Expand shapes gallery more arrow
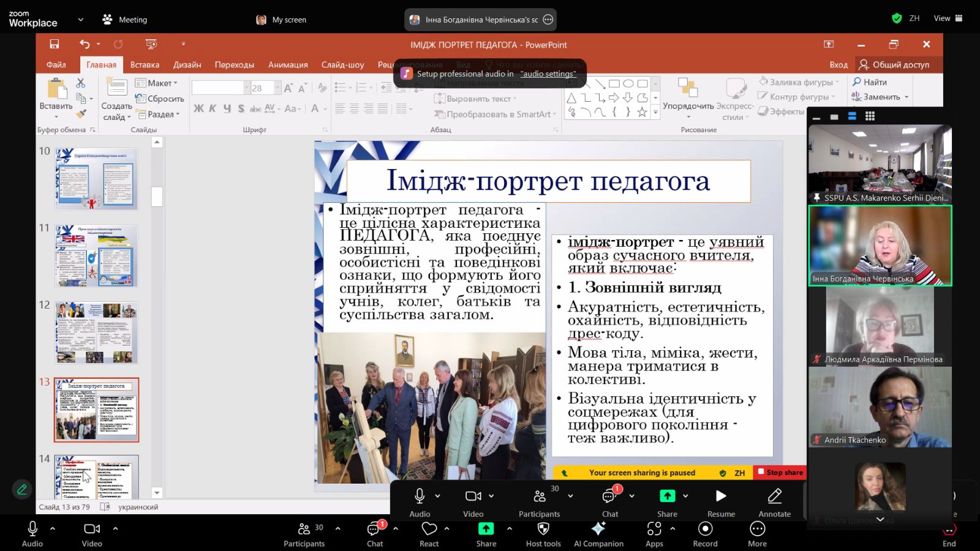980x551 pixels. 655,112
